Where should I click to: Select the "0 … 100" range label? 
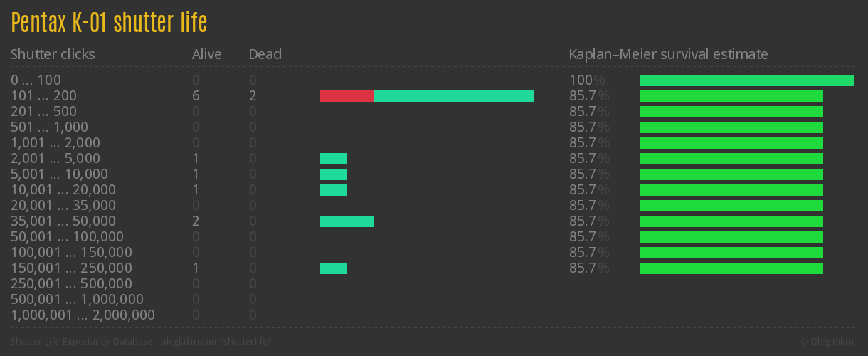pyautogui.click(x=36, y=80)
